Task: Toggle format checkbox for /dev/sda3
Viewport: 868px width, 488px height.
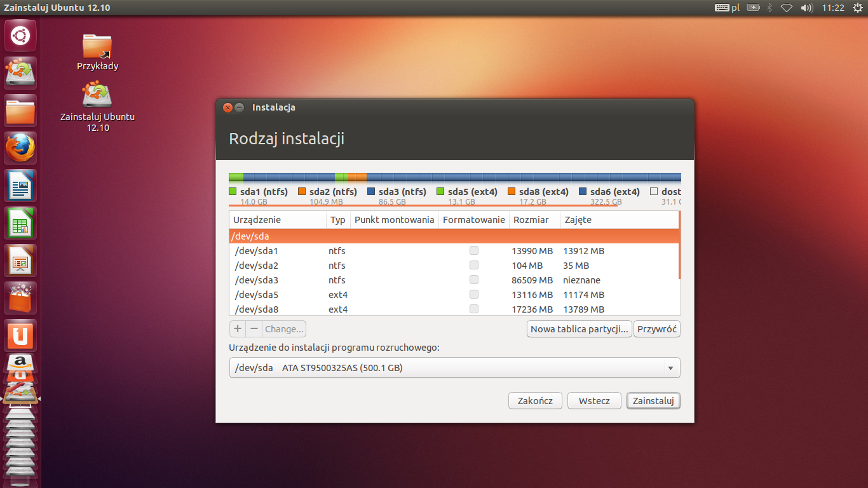Action: click(474, 280)
